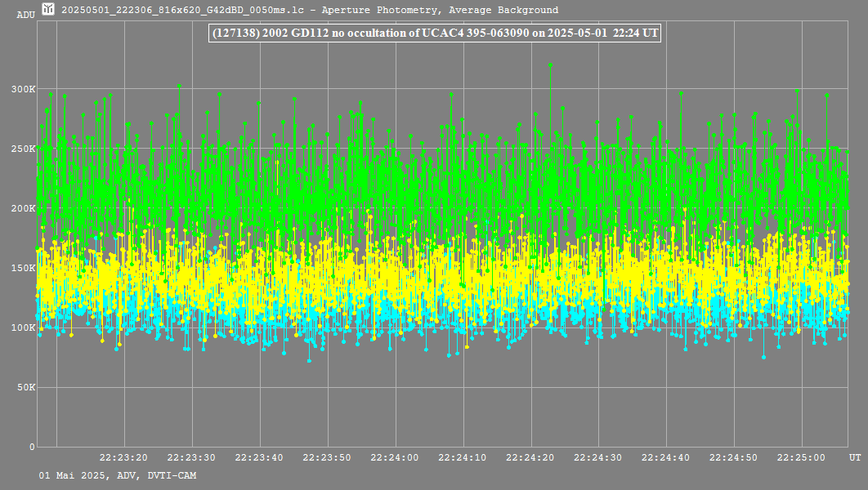Select the "no occultation" plot title box
868x490 pixels.
tap(434, 33)
